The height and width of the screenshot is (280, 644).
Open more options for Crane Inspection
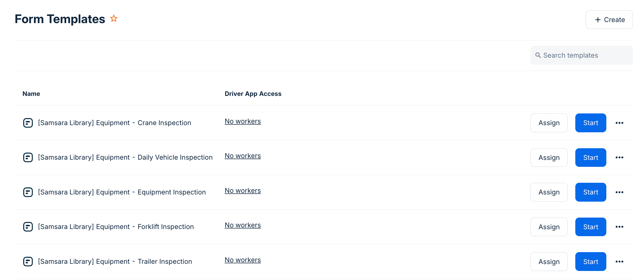coord(619,123)
